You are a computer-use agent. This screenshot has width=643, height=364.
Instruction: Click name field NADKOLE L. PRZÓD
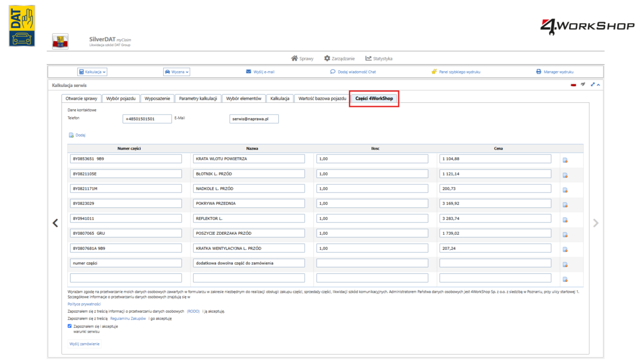click(x=249, y=188)
